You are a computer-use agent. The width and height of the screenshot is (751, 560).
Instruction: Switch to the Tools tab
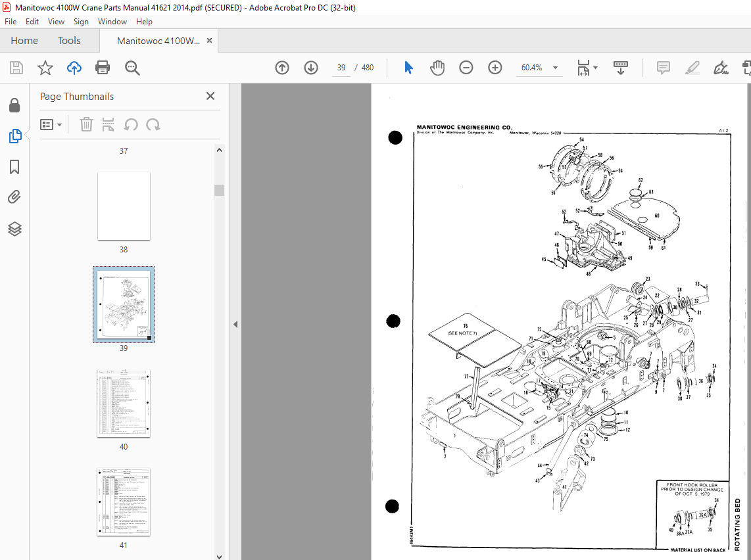(69, 40)
